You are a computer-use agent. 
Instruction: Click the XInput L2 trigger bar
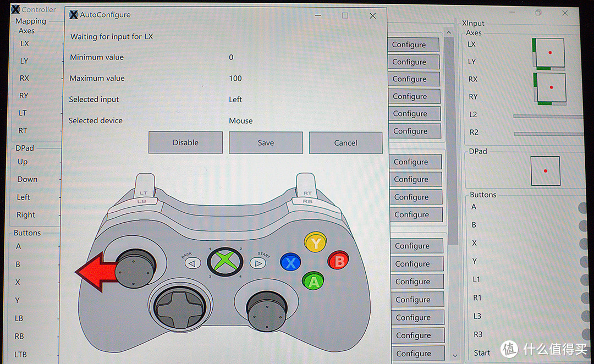click(x=548, y=116)
